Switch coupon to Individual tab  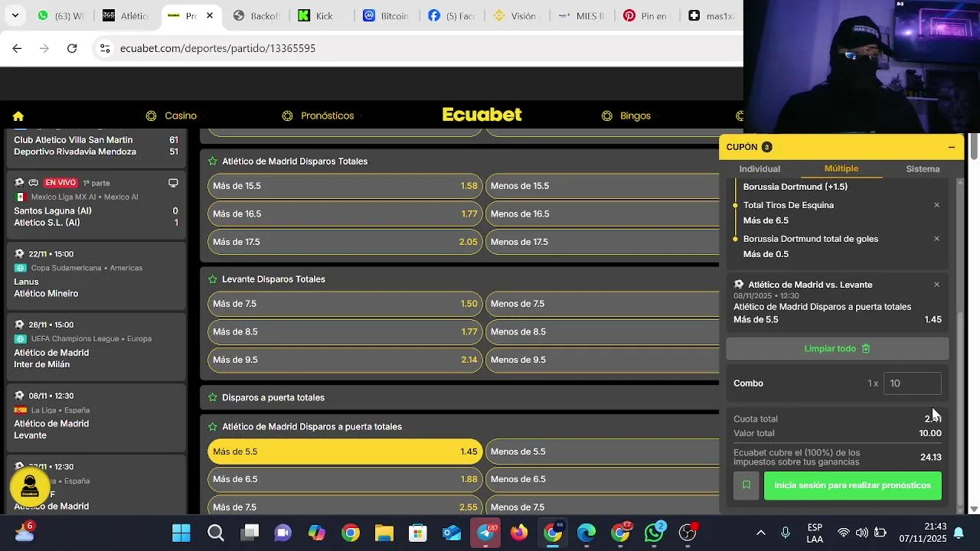click(x=759, y=169)
